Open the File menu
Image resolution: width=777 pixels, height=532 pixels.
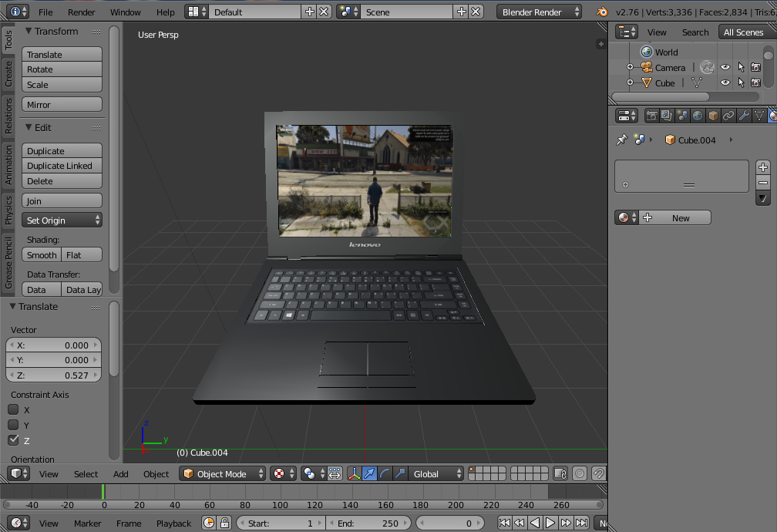coord(45,12)
